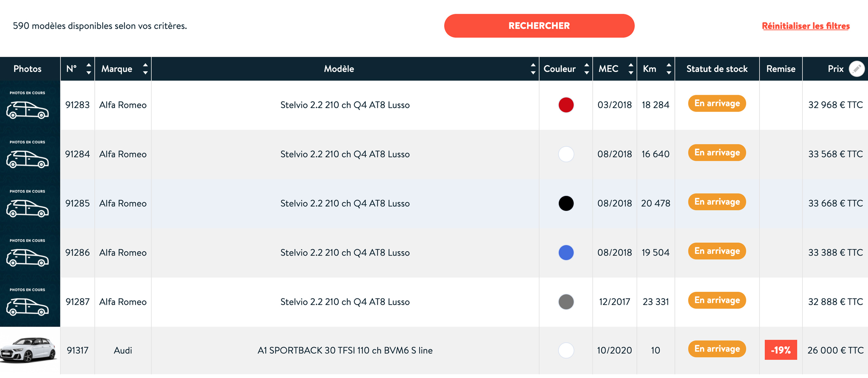Click the Audi brand cell
Image resolution: width=868 pixels, height=378 pixels.
[x=123, y=350]
